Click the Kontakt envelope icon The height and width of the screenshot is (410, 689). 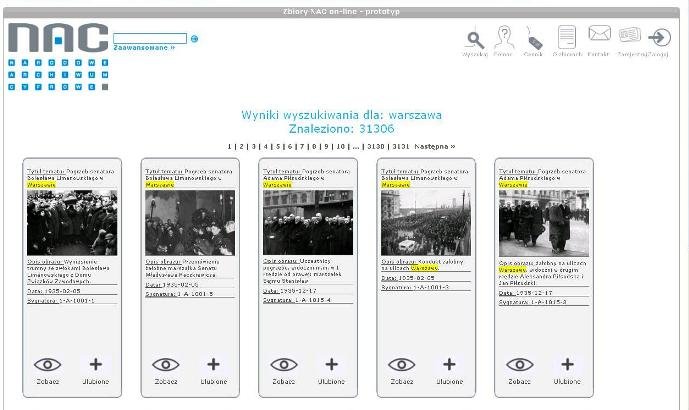[599, 37]
